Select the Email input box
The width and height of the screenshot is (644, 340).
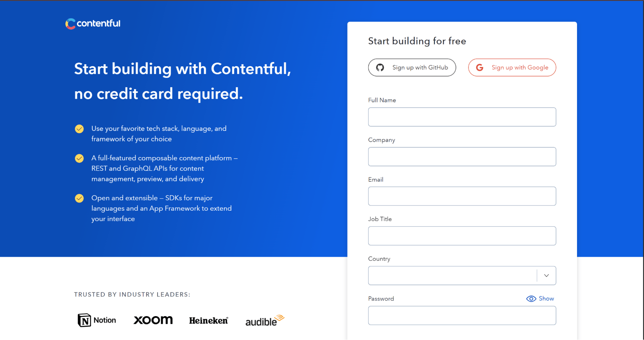[462, 196]
